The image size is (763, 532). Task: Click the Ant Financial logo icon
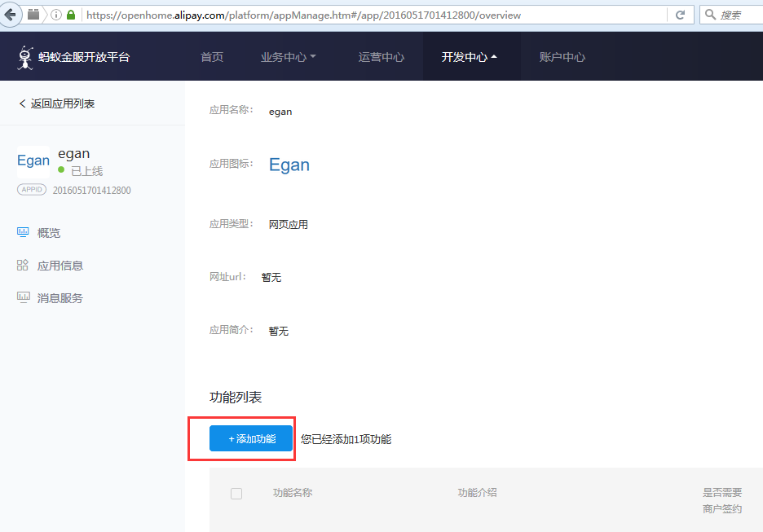[25, 58]
